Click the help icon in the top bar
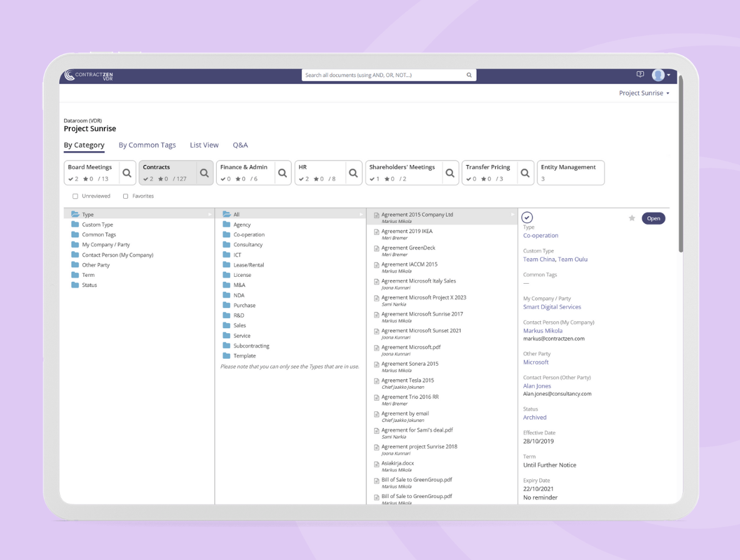 tap(640, 74)
